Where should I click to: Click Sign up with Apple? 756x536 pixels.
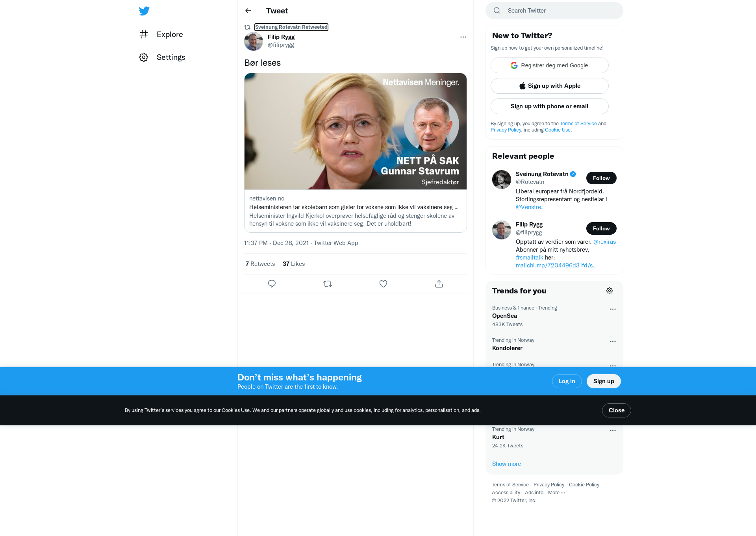pyautogui.click(x=550, y=86)
